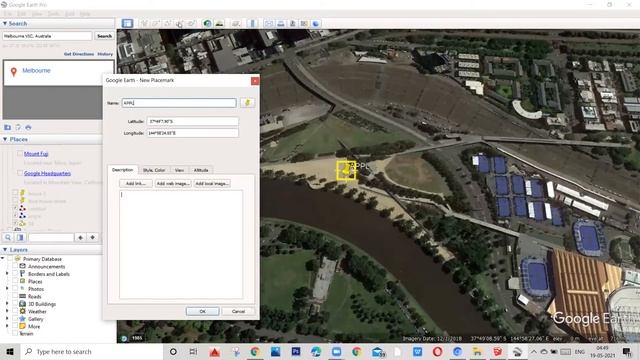Click the view in Google Maps icon
This screenshot has height=360, width=640.
(304, 24)
